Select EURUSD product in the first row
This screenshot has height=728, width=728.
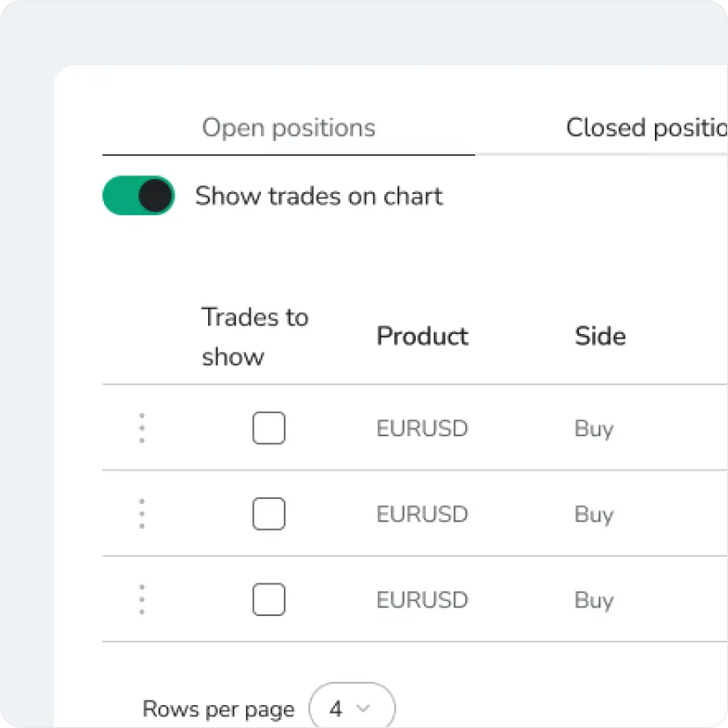[421, 429]
